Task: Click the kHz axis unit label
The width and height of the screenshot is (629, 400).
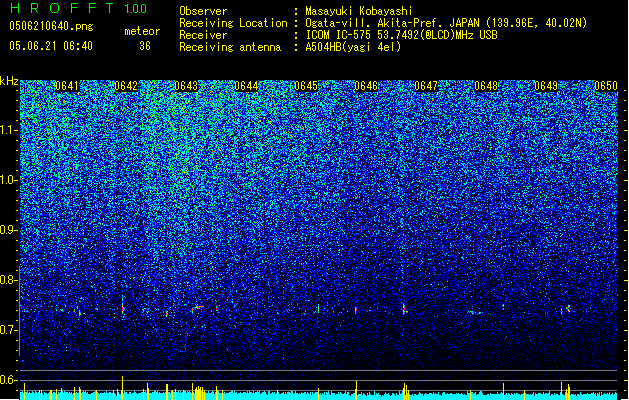Action: pyautogui.click(x=9, y=81)
